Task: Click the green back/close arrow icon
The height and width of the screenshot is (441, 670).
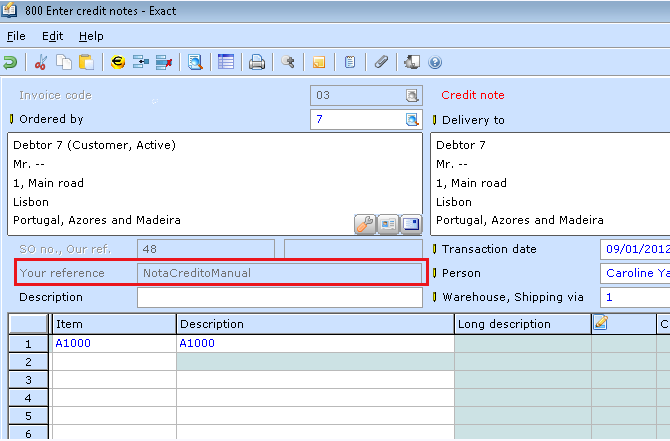Action: (x=10, y=62)
